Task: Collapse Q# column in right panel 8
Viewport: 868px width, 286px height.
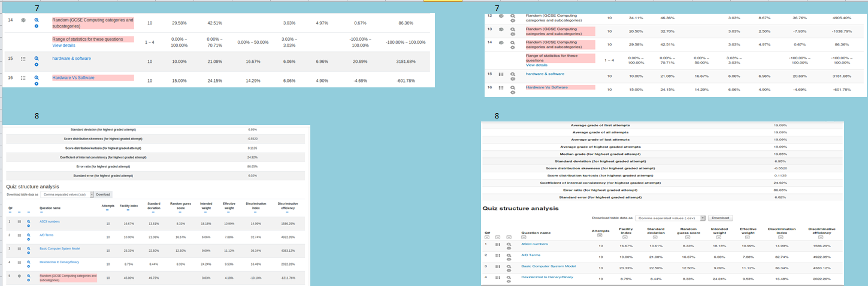Action: pyautogui.click(x=487, y=237)
